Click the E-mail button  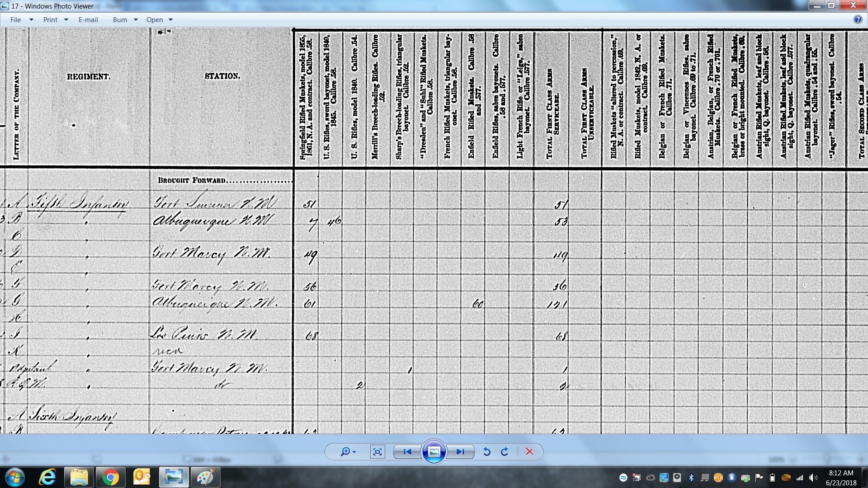click(x=88, y=20)
